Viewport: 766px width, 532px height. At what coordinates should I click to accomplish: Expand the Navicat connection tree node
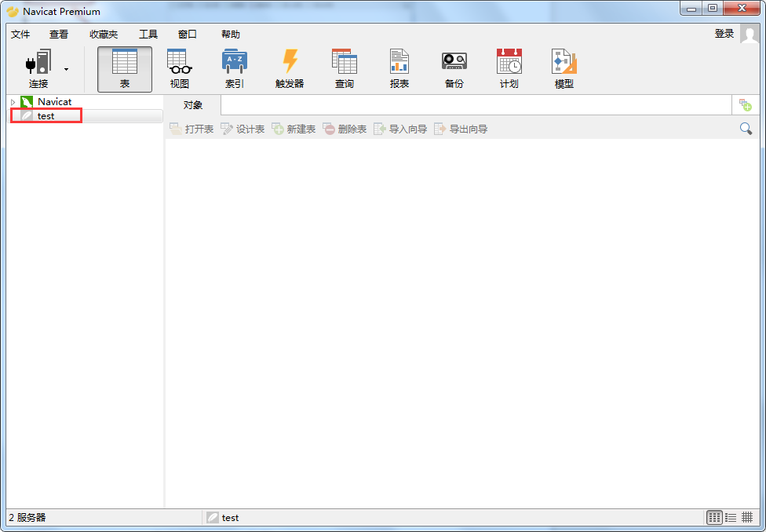pyautogui.click(x=13, y=102)
